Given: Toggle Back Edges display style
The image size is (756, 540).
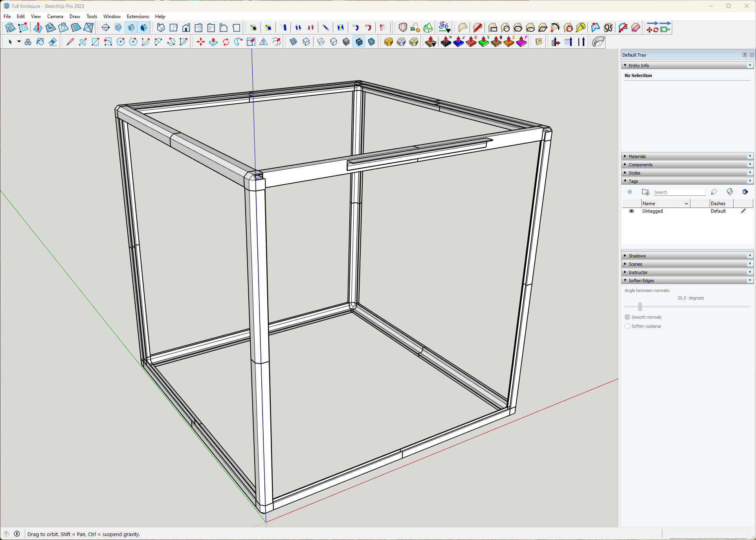Looking at the screenshot, I should (x=306, y=42).
